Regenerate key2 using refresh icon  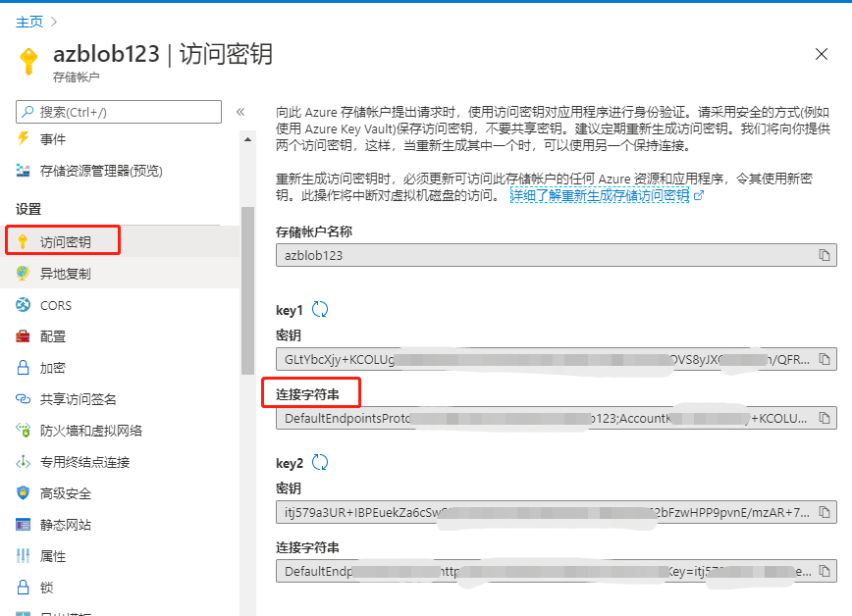pyautogui.click(x=320, y=463)
